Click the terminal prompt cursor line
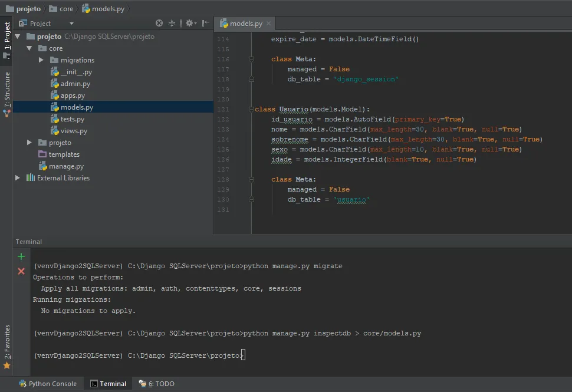This screenshot has width=572, height=392. coord(139,355)
